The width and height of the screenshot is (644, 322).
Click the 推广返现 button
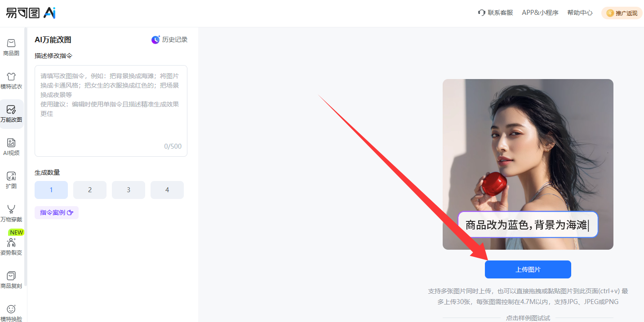click(x=622, y=13)
